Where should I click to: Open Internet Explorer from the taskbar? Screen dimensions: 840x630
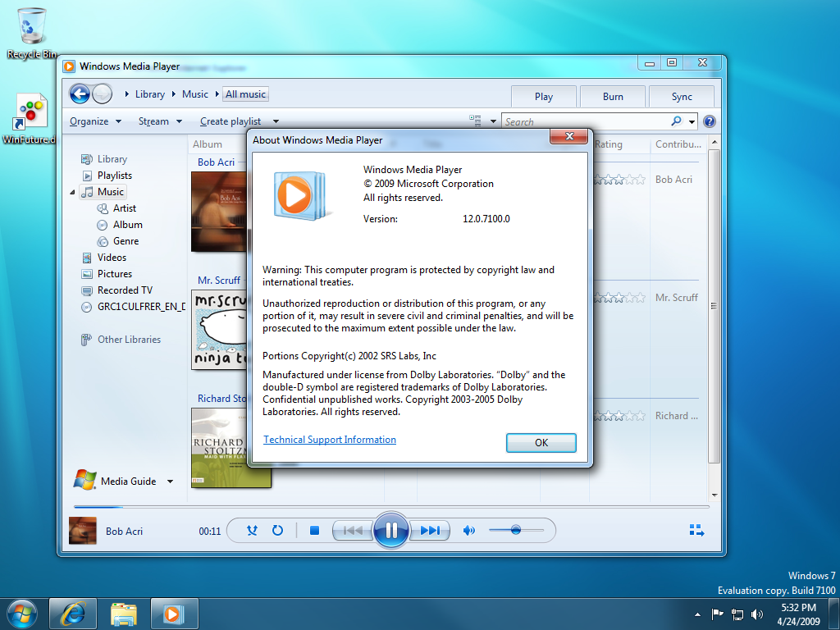pyautogui.click(x=73, y=614)
